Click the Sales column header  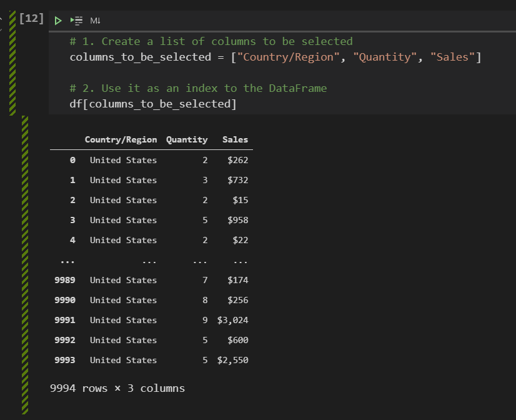click(235, 140)
